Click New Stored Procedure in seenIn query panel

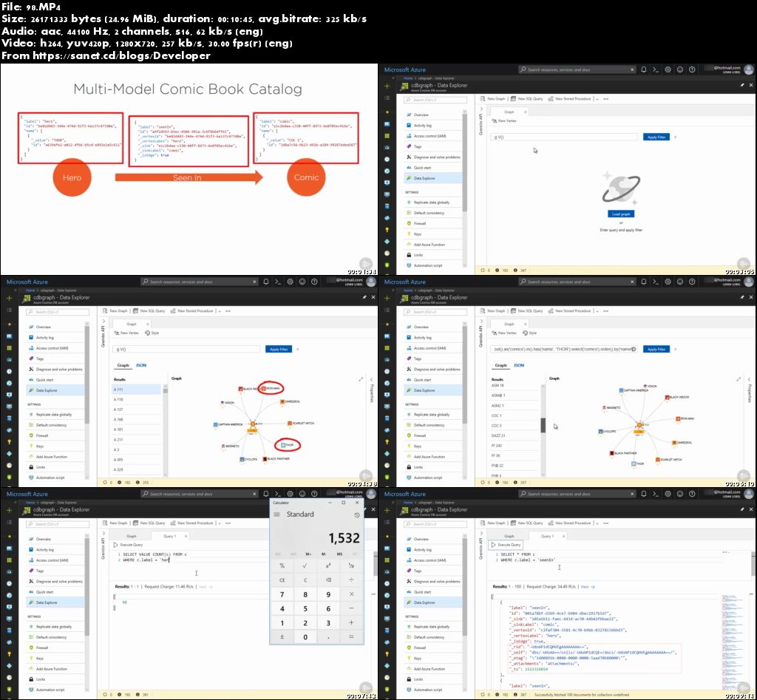(x=570, y=523)
